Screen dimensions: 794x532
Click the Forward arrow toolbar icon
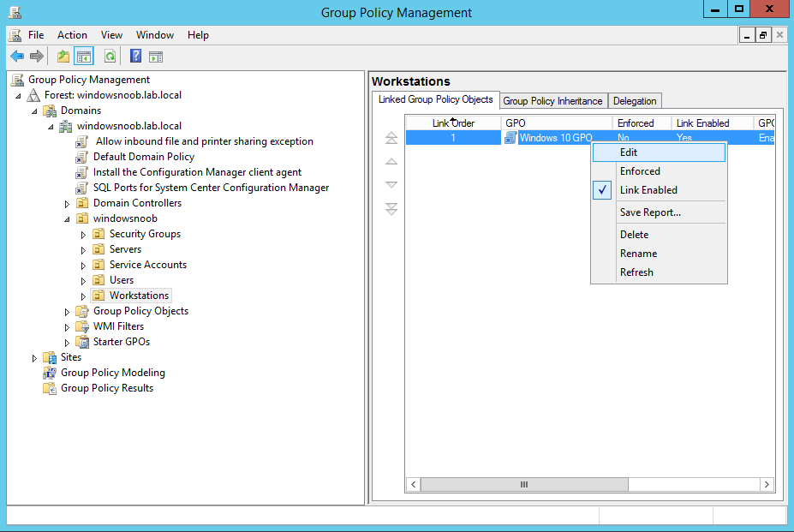point(37,57)
